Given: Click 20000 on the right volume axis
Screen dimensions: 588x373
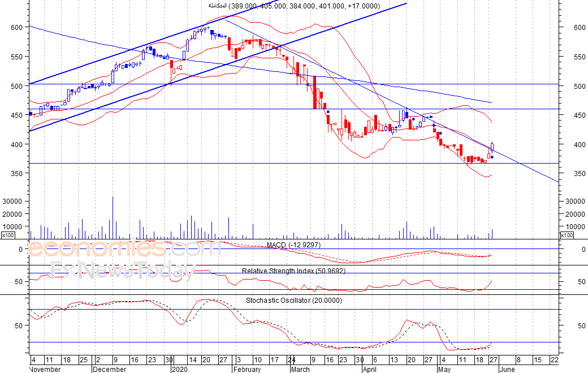Looking at the screenshot, I should coord(575,215).
